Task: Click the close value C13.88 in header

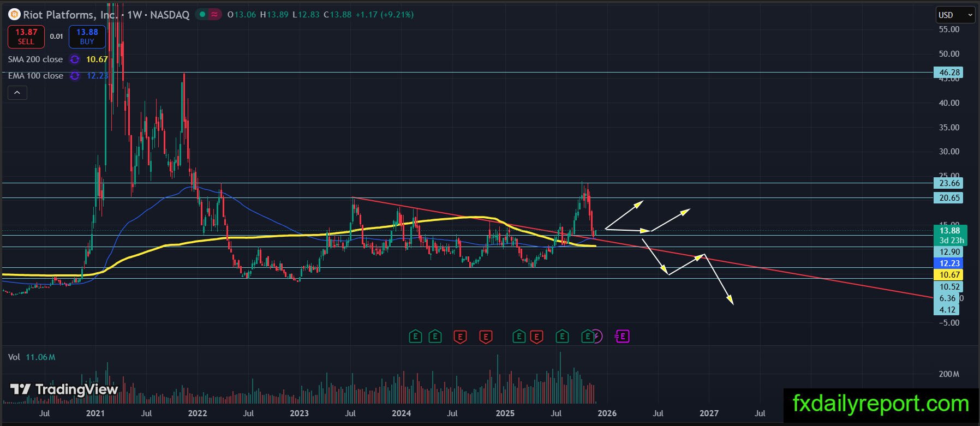Action: (x=338, y=15)
